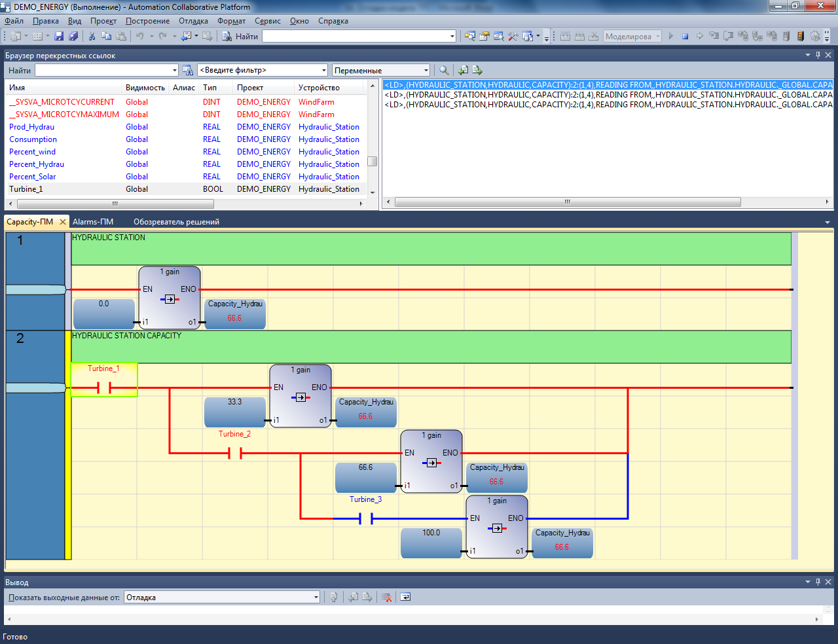Close the Capacity-ПМ tab

(63, 222)
